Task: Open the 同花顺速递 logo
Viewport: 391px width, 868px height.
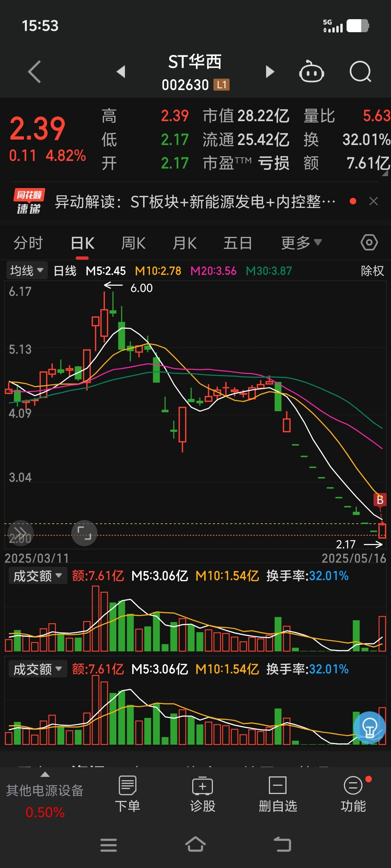Action: (29, 201)
